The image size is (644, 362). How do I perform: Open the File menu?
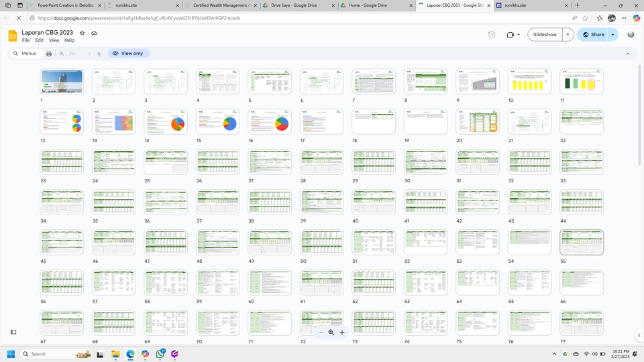25,40
